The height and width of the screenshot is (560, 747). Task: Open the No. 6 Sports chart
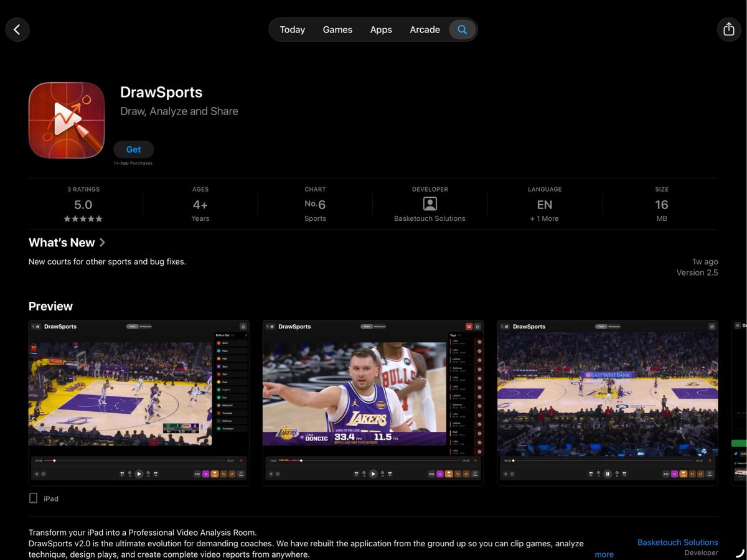point(315,204)
